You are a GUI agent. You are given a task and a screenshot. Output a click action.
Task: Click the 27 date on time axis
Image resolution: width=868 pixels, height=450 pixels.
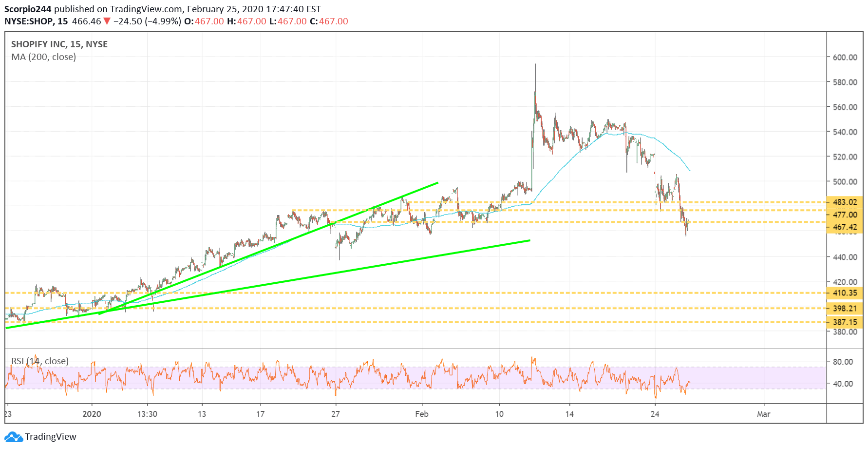click(336, 414)
